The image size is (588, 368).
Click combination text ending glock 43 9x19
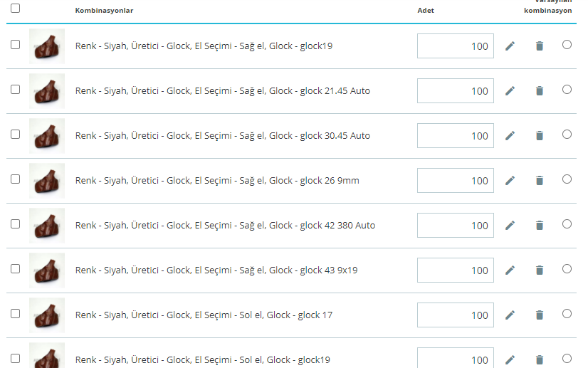click(216, 270)
